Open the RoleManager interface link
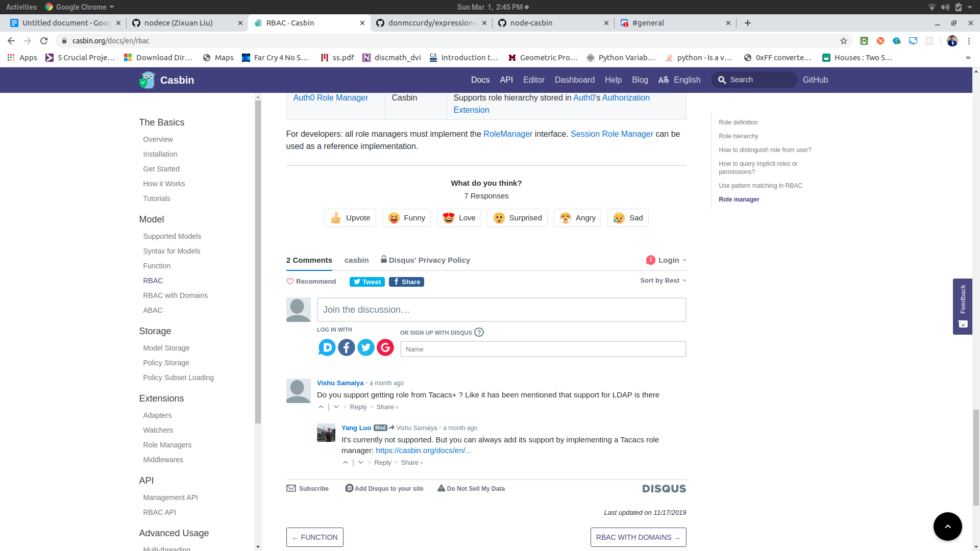The width and height of the screenshot is (980, 551). click(x=508, y=134)
